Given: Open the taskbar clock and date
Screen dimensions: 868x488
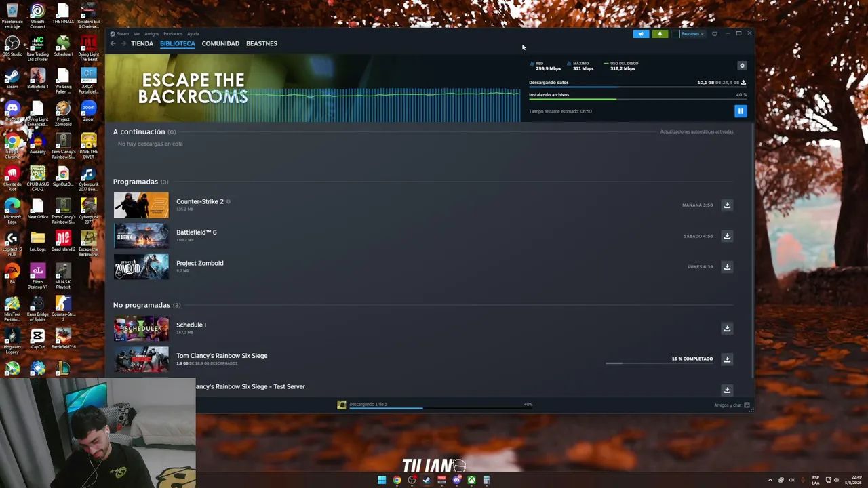Looking at the screenshot, I should (853, 480).
